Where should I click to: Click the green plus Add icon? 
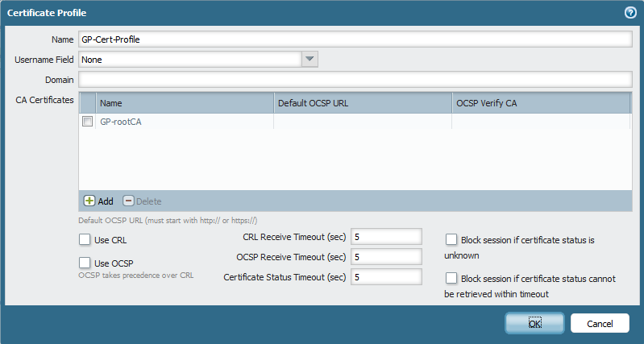[89, 201]
